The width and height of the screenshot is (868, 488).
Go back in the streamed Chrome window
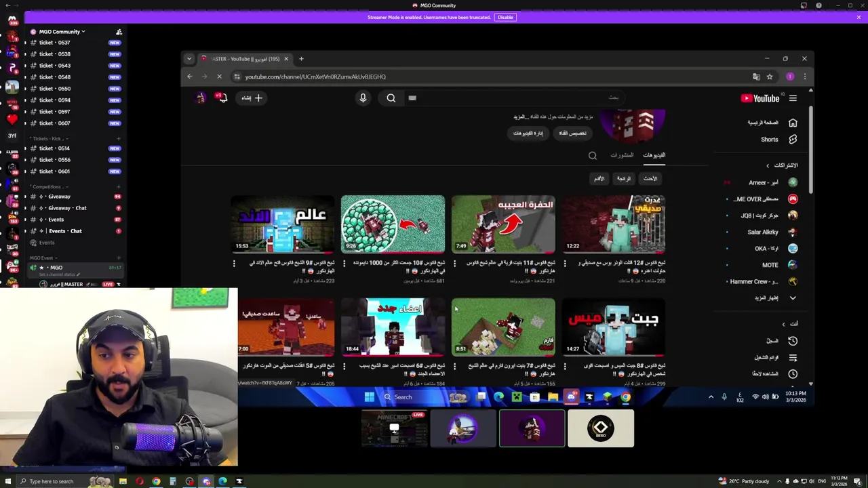(x=190, y=77)
